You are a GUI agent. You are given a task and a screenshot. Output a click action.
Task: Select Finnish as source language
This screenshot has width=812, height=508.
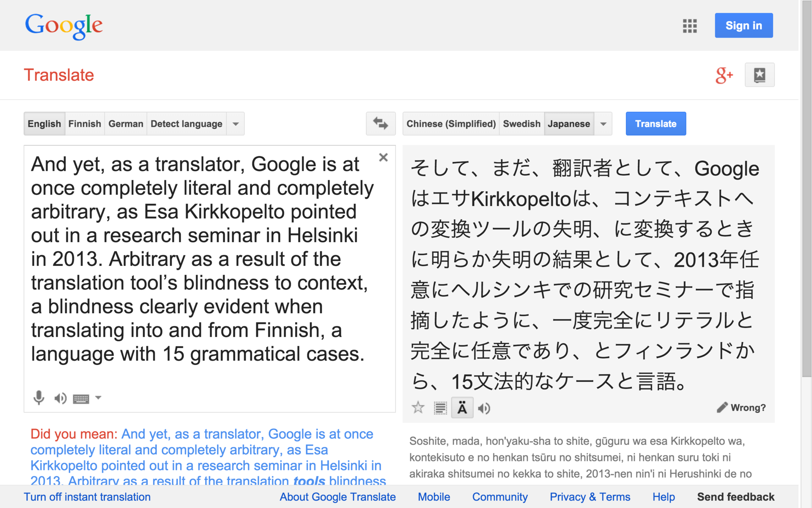pyautogui.click(x=85, y=124)
